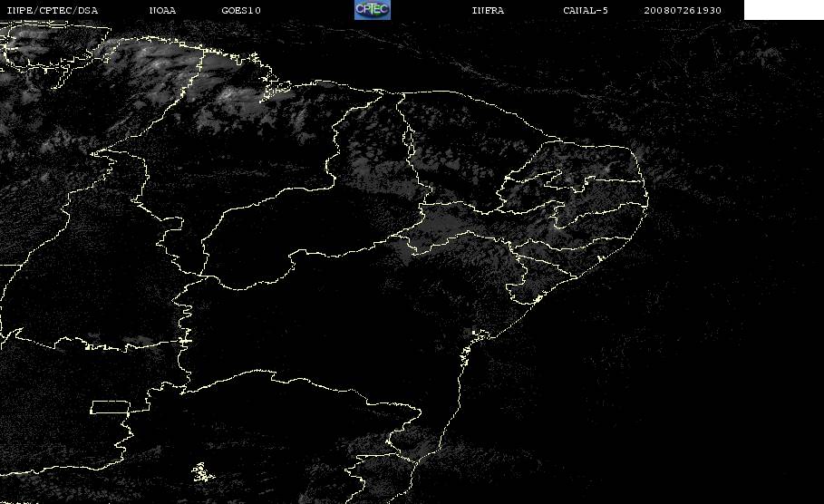Click the INFRA label in the header
The image size is (824, 504).
[x=489, y=11]
